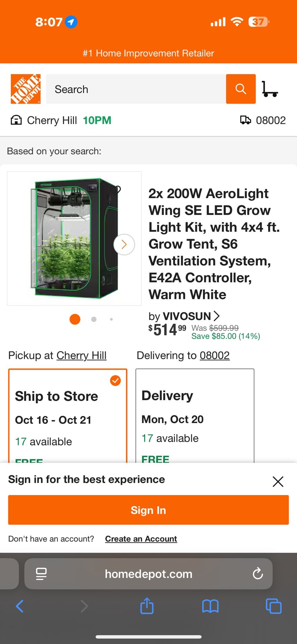The width and height of the screenshot is (297, 644).
Task: Tap the Home Depot logo
Action: pyautogui.click(x=26, y=89)
